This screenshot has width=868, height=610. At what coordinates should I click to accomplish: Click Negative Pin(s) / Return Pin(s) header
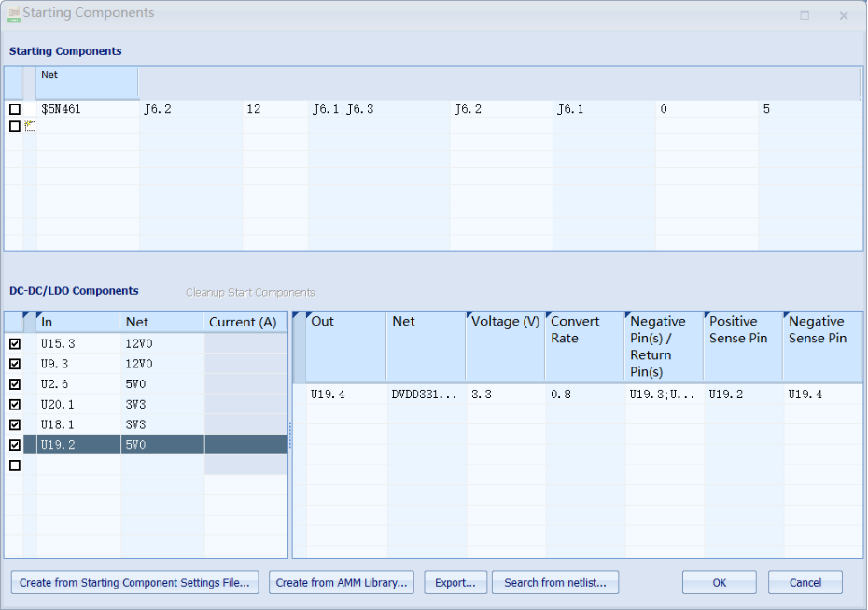coord(664,346)
